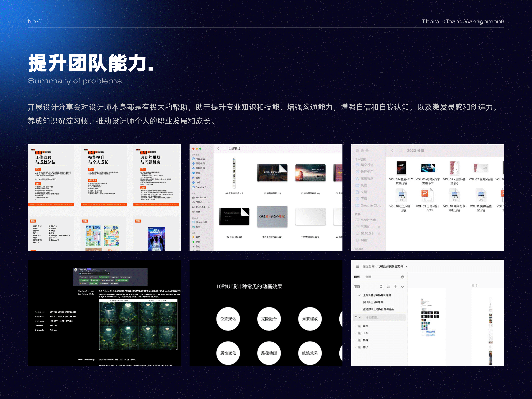Select page 王东&脖子&杨坤&纯良
Screen dimensions: 532x399
[377, 295]
